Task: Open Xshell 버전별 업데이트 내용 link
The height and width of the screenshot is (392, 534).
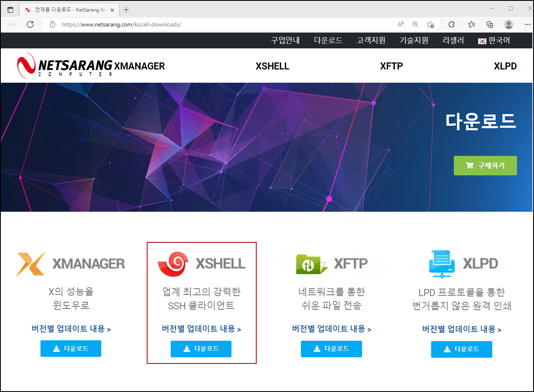Action: point(201,329)
